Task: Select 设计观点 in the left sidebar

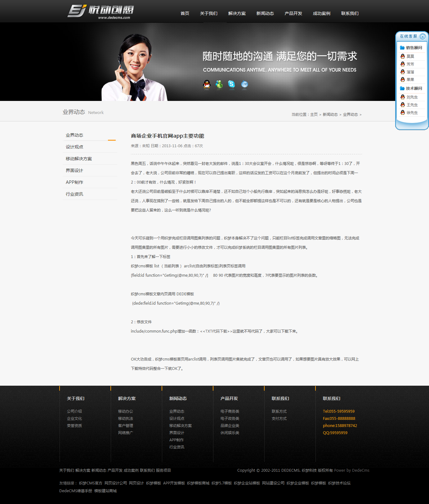Action: click(74, 147)
